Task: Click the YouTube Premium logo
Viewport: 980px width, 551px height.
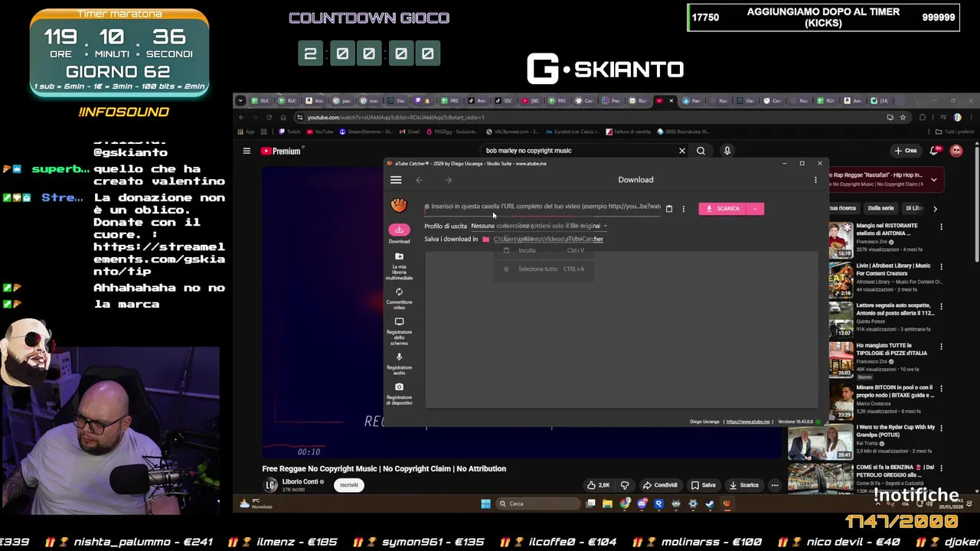Action: pyautogui.click(x=282, y=151)
